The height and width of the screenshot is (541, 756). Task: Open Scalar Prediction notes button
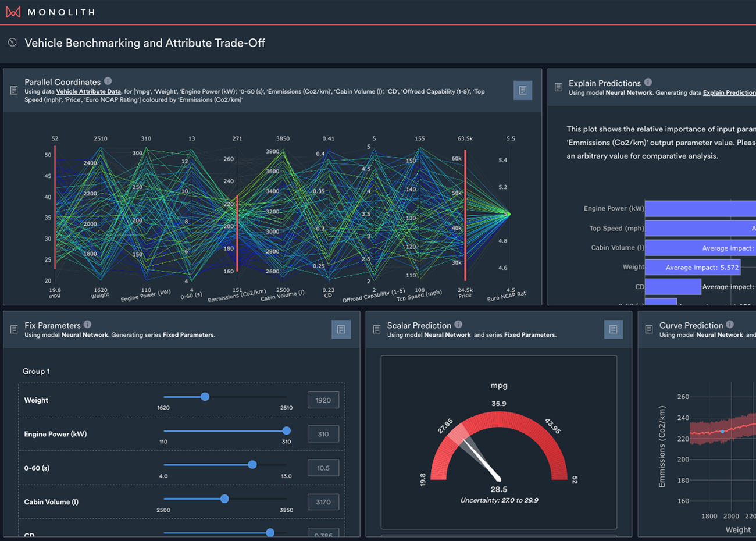tap(614, 329)
